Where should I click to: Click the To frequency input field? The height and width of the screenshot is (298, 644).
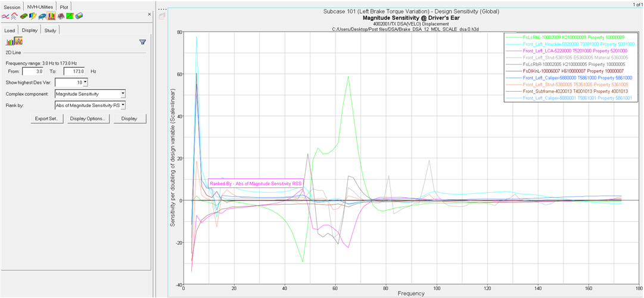pyautogui.click(x=74, y=71)
